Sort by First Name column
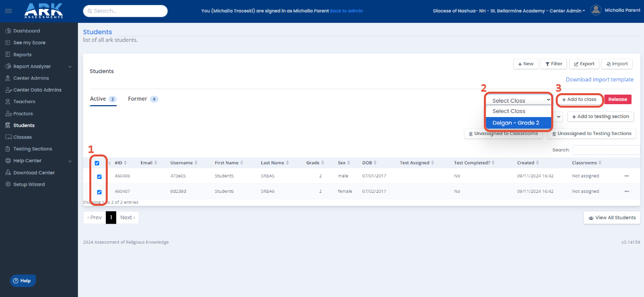 [229, 163]
